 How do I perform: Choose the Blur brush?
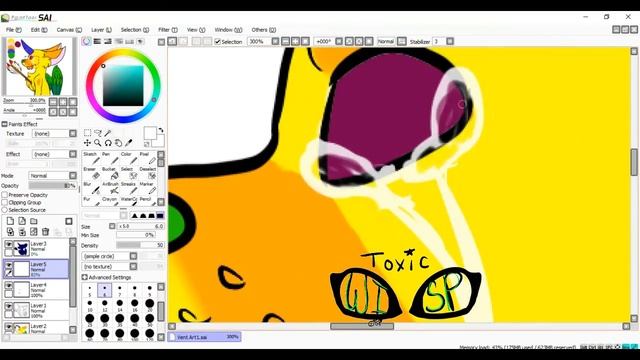click(91, 189)
